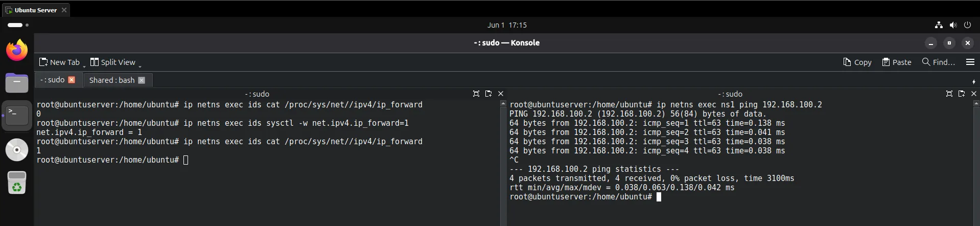Click the volume speaker tray icon

pyautogui.click(x=953, y=25)
